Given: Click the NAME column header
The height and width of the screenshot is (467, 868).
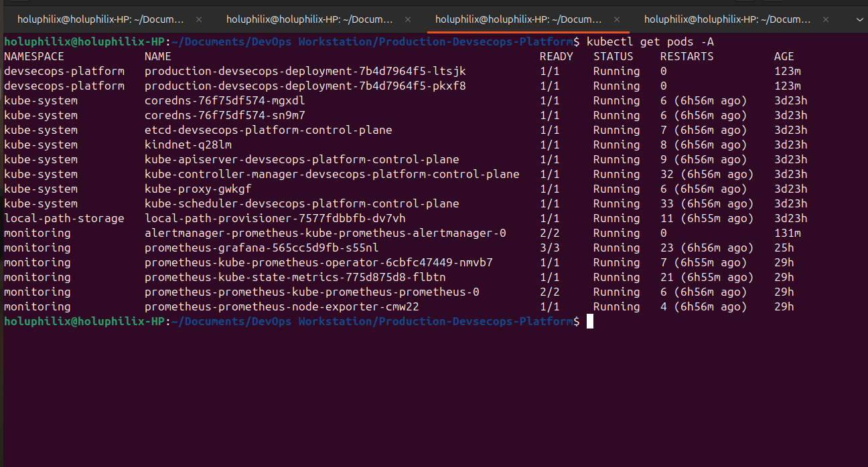Looking at the screenshot, I should tap(158, 56).
